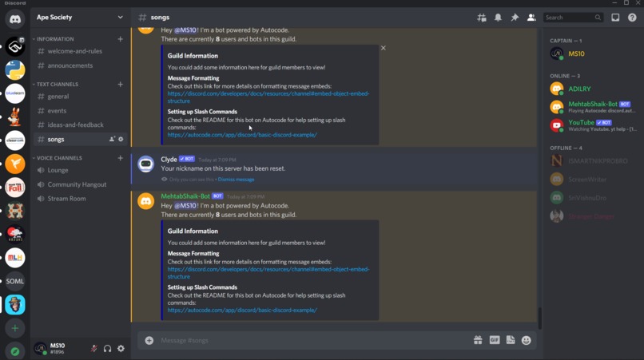Open the Threads icon in header
The image size is (644, 360).
[x=481, y=18]
